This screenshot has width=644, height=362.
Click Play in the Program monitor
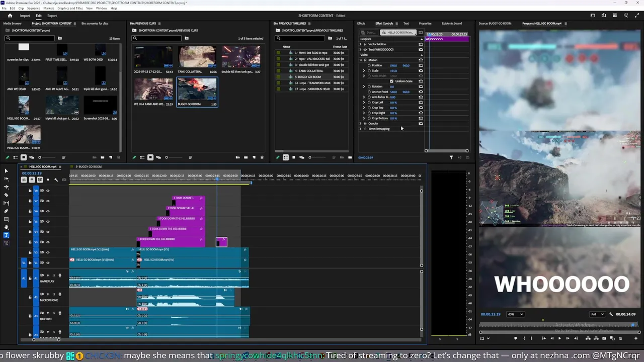click(559, 338)
